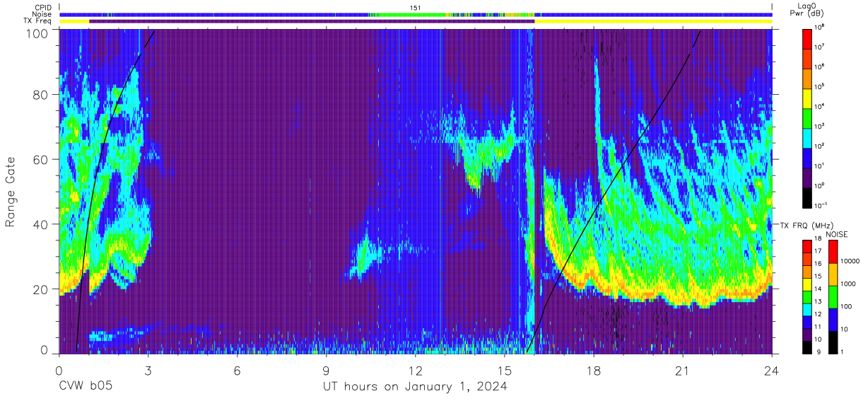Click the black segment of Lag0 Pwr colorbar
The height and width of the screenshot is (401, 868).
pos(807,197)
